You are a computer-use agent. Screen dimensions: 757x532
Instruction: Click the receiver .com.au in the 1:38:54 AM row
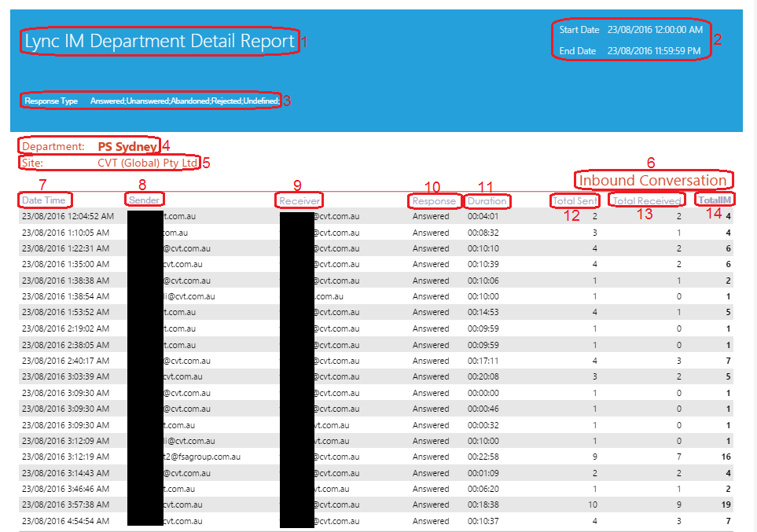coord(329,296)
